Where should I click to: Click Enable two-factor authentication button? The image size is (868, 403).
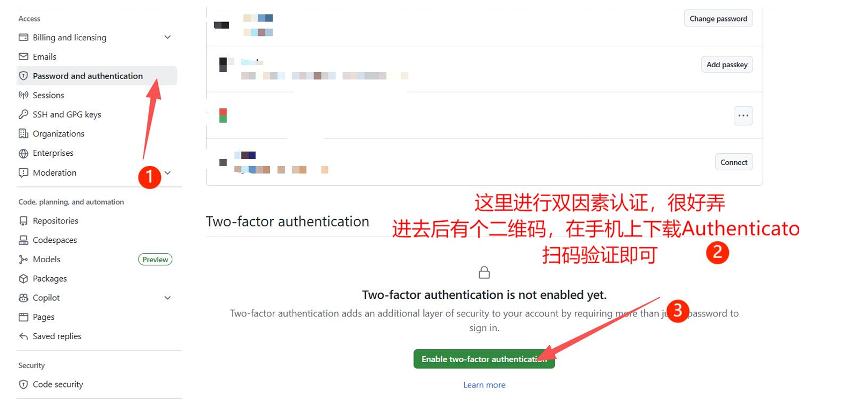484,359
